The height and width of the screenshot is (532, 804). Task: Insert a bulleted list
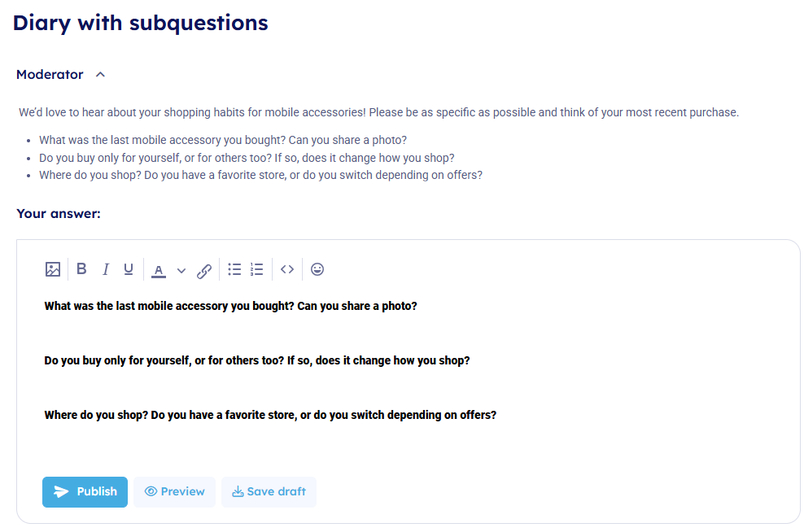click(x=234, y=269)
